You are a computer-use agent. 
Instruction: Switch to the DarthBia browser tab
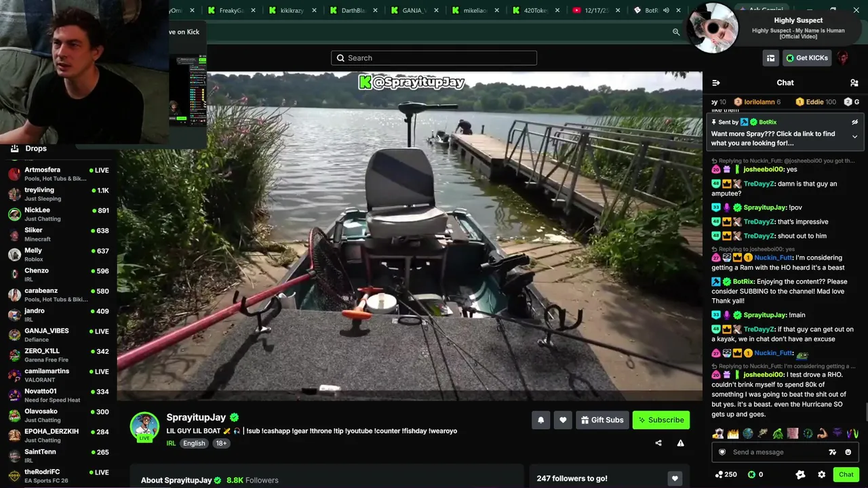(x=353, y=10)
